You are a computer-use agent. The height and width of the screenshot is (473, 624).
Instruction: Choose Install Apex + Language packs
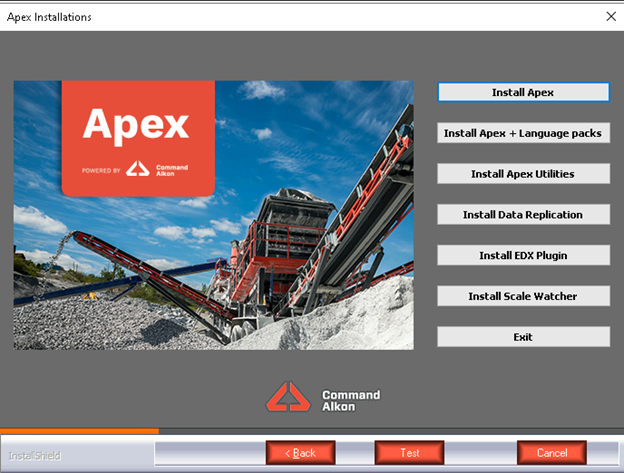(523, 133)
